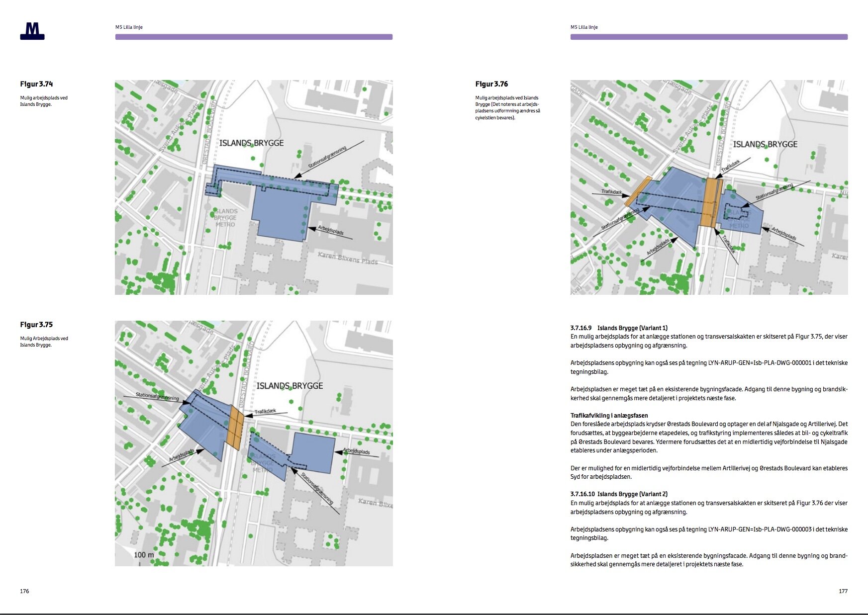Click the Figur 3.74 heading

pyautogui.click(x=36, y=84)
